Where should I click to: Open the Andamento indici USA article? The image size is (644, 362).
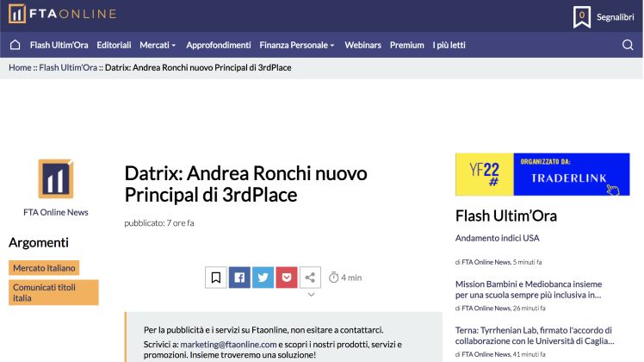coord(498,238)
